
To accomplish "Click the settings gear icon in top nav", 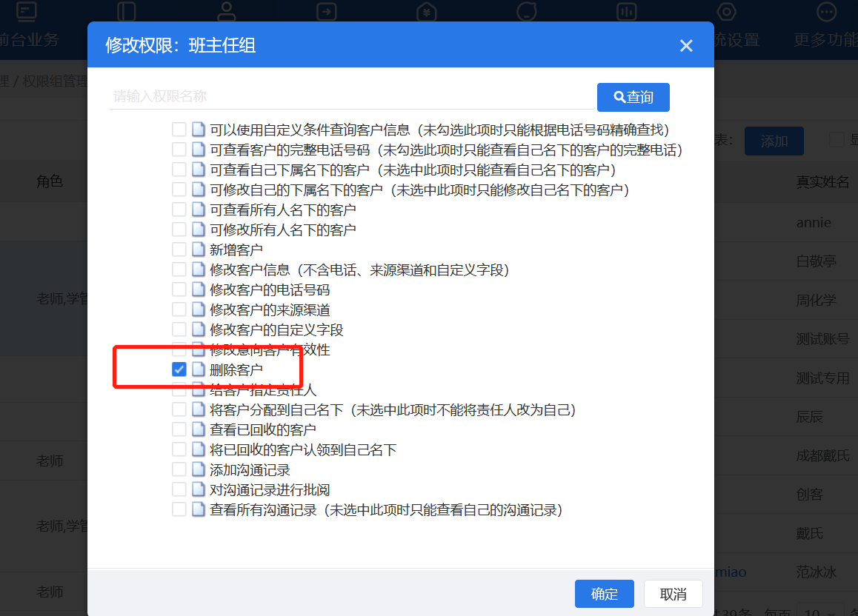I will tap(726, 12).
